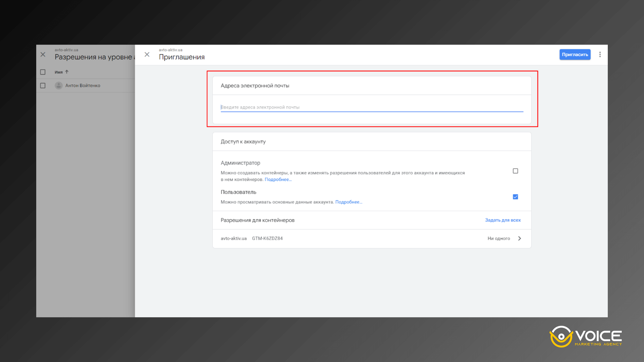Open the three-dot overflow menu

599,54
